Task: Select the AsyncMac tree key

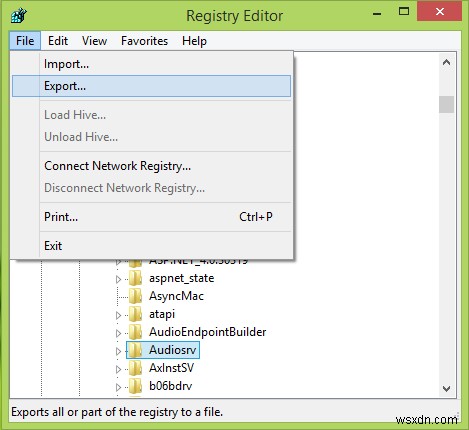Action: pos(176,296)
